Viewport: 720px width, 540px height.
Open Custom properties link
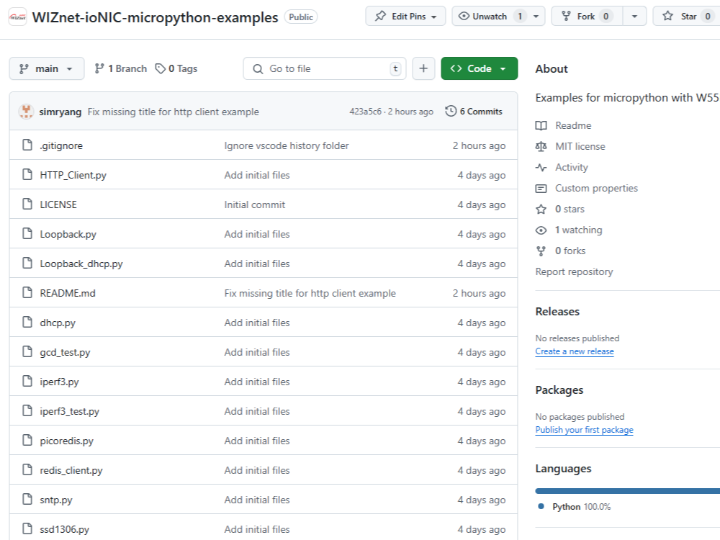[596, 188]
